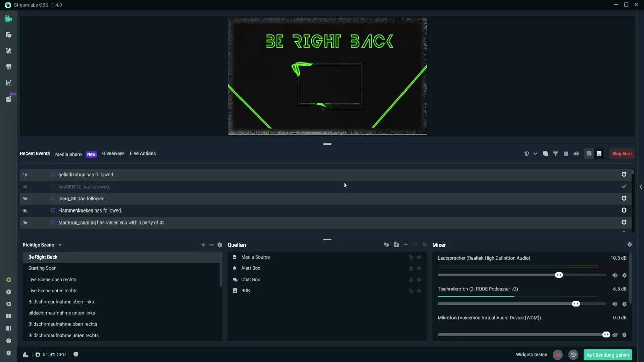Open Studio Mode icon in lower sidebar
This screenshot has width=644, height=362.
click(9, 328)
